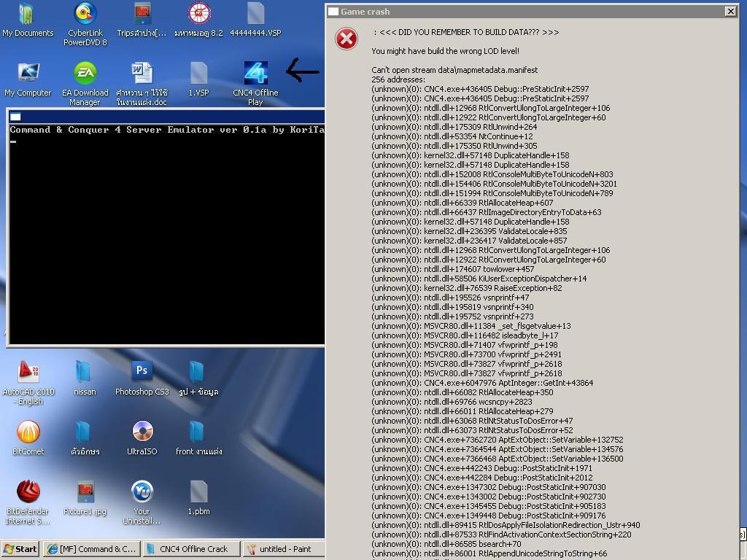Click 'You might have build the wrong LOD level!' text
The image size is (747, 560).
pos(446,51)
